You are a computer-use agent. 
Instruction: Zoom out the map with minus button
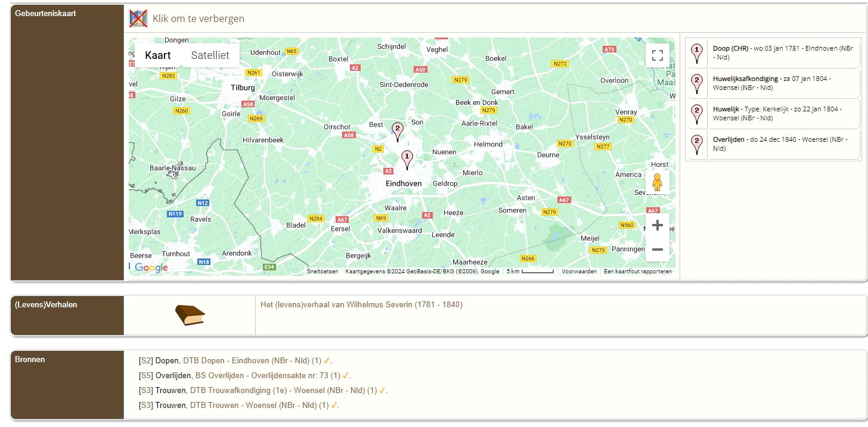tap(658, 249)
